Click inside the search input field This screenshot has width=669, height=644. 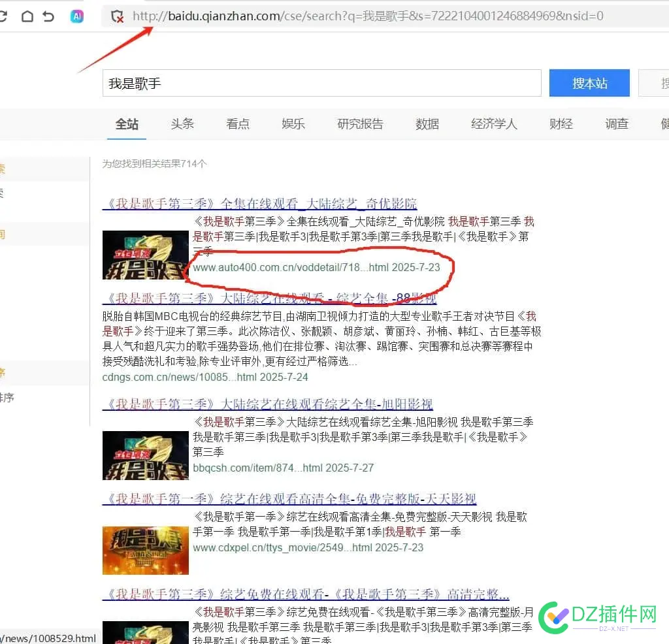click(x=320, y=83)
